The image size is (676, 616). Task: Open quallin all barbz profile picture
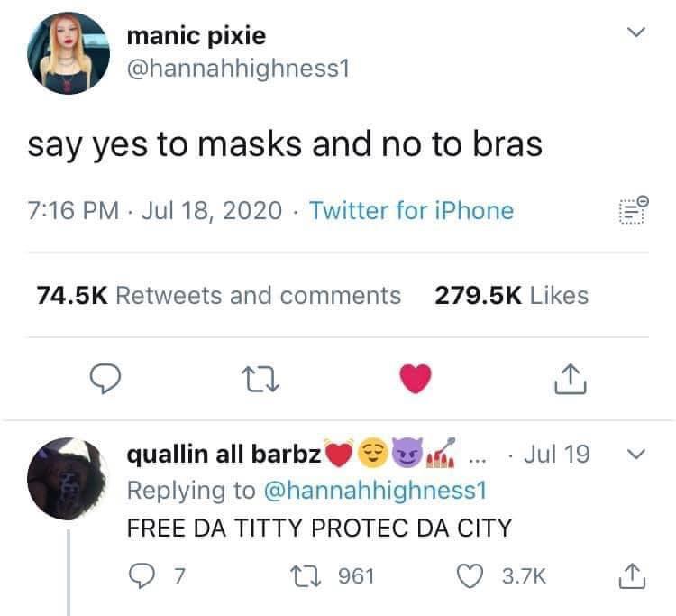click(x=69, y=479)
